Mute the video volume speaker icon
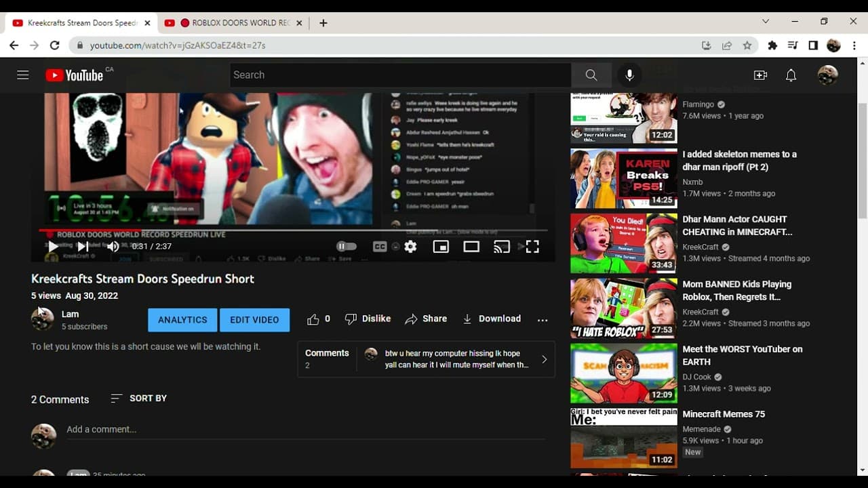Image resolution: width=868 pixels, height=488 pixels. point(113,247)
